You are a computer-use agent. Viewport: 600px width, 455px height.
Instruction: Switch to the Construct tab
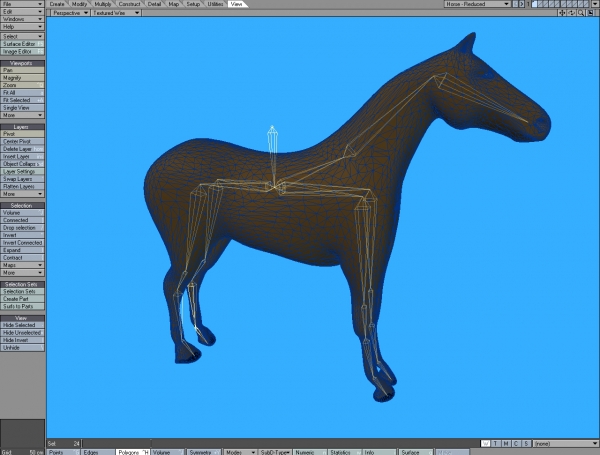[129, 4]
